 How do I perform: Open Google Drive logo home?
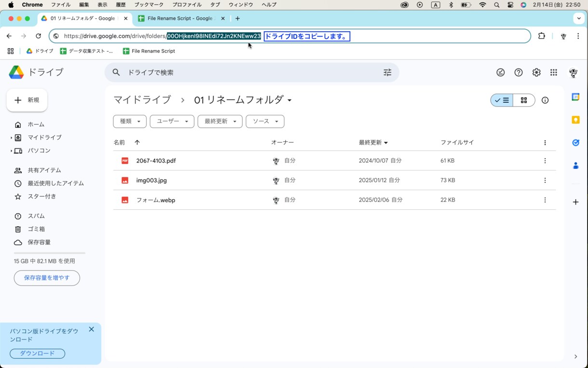point(16,72)
